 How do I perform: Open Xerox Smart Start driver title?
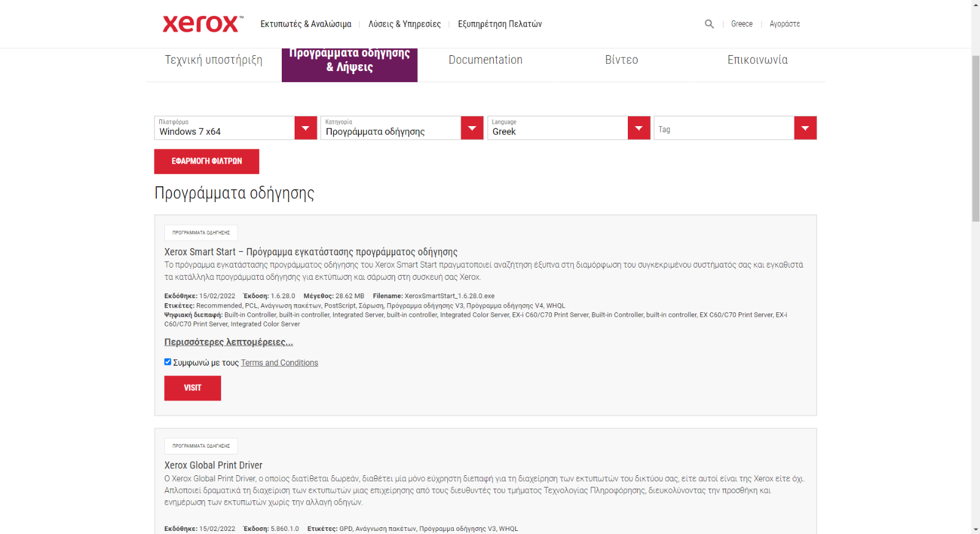pos(311,252)
